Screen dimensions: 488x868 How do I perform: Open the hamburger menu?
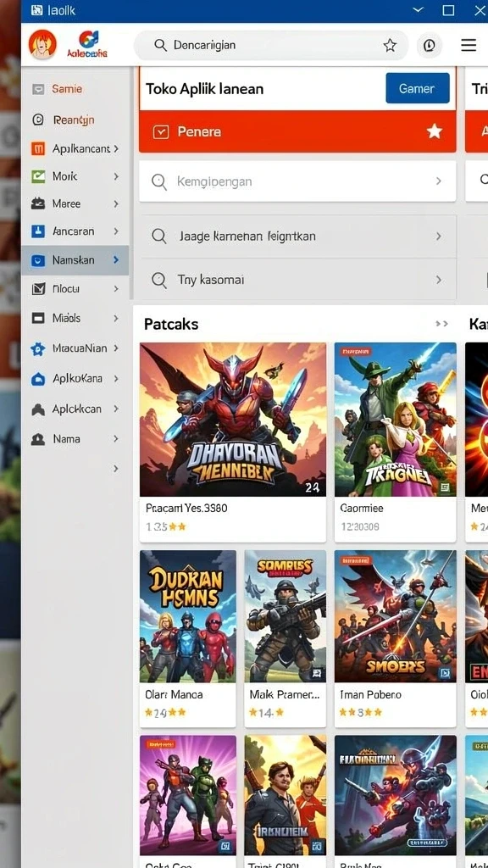pyautogui.click(x=469, y=46)
